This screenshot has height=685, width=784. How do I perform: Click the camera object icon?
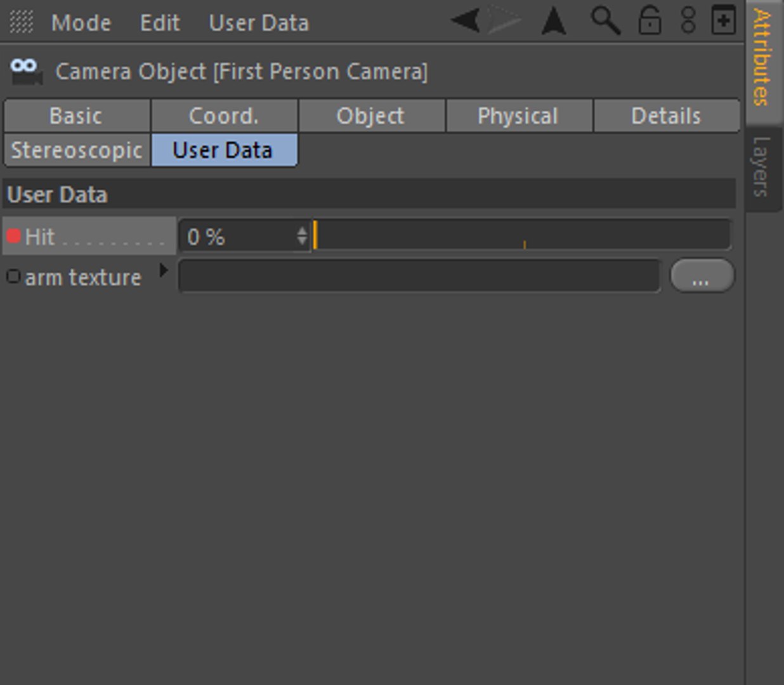coord(26,71)
